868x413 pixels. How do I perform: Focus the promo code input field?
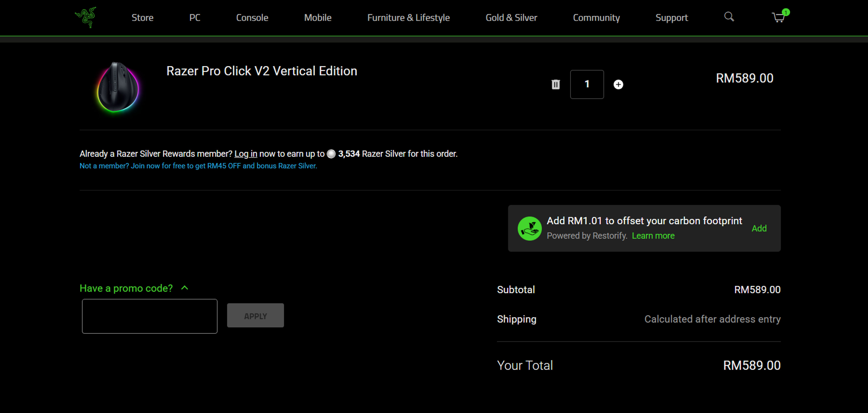150,316
